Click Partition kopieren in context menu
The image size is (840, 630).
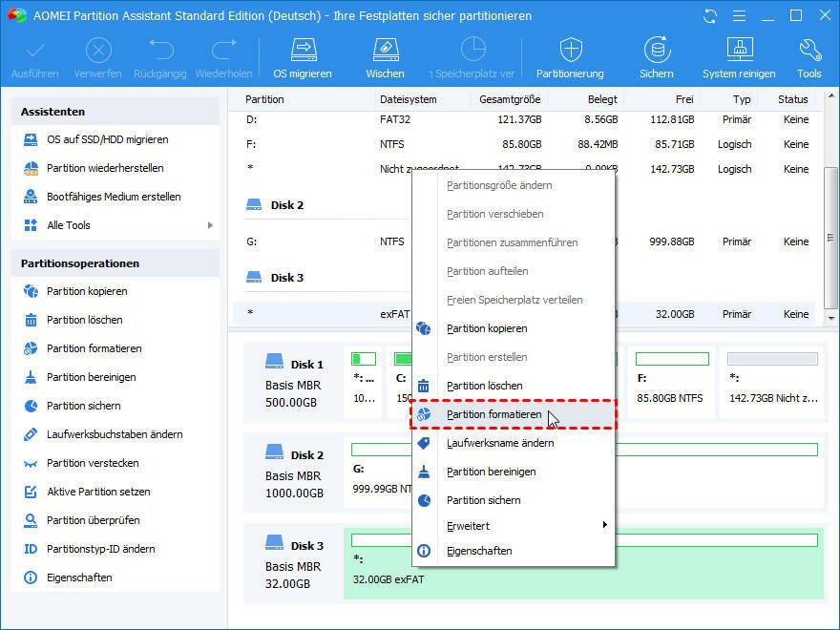tap(514, 328)
